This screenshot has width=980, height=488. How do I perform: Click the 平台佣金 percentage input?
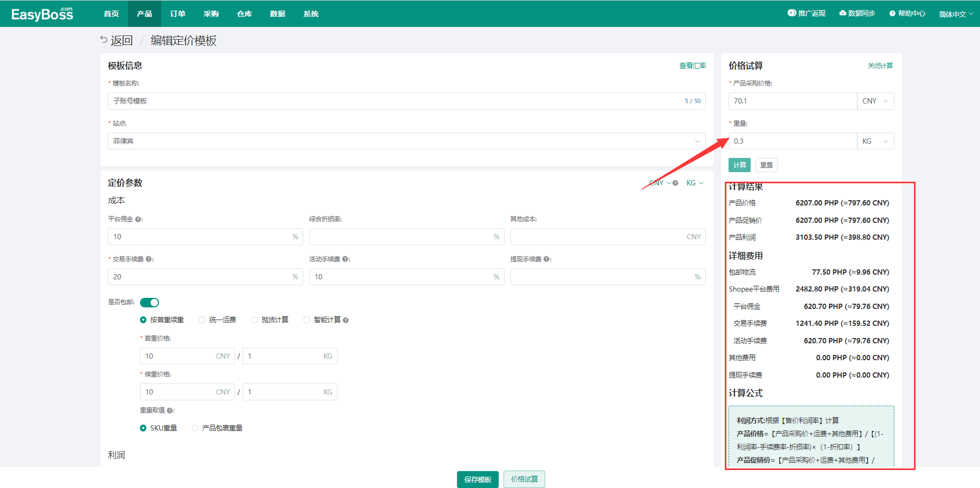[206, 237]
